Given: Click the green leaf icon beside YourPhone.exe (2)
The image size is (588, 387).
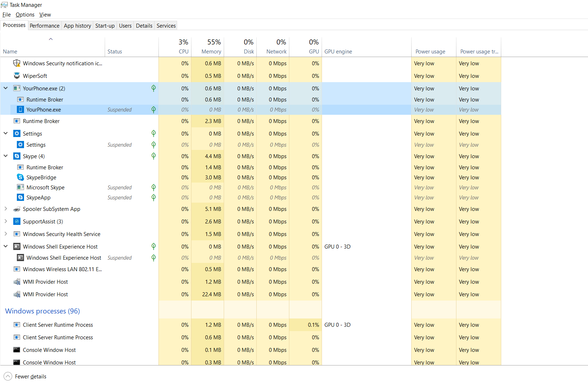Looking at the screenshot, I should (153, 88).
